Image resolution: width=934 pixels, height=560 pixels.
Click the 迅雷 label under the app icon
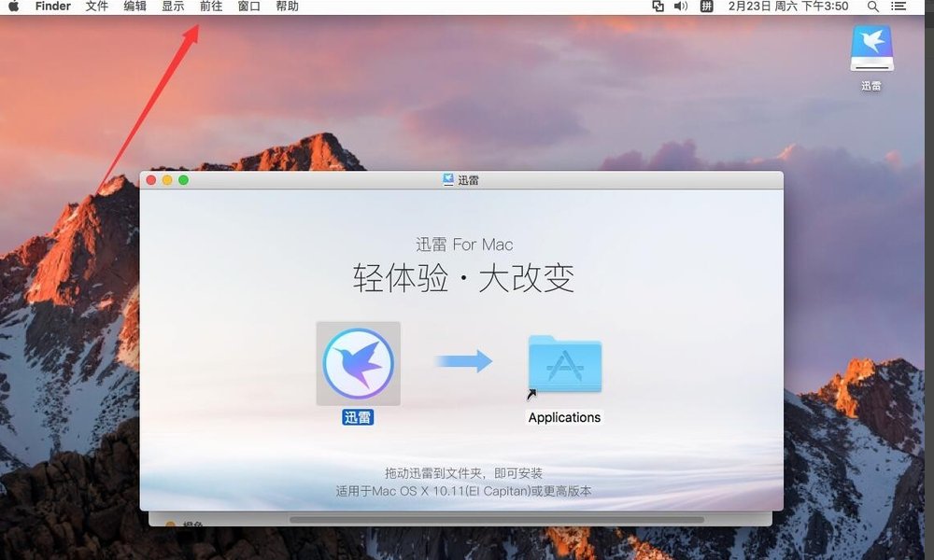pyautogui.click(x=358, y=416)
